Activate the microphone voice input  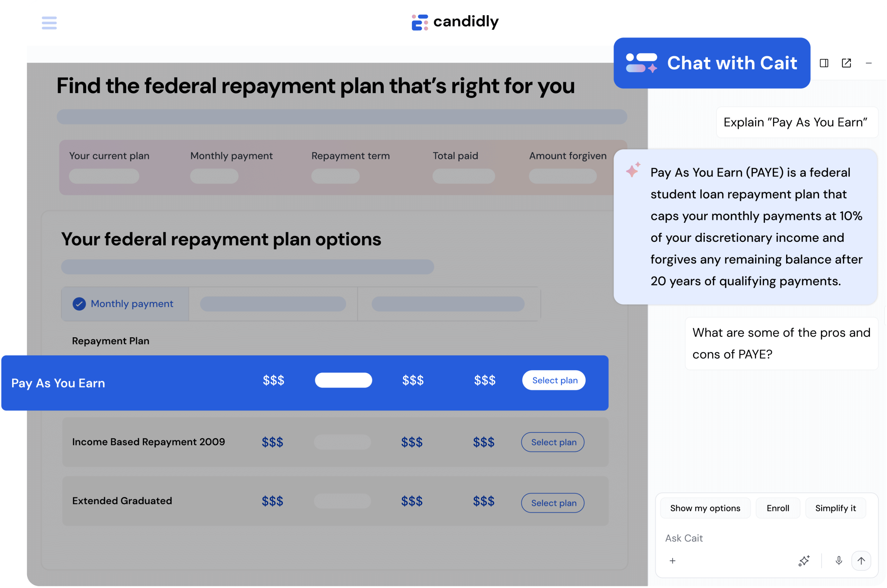(x=839, y=561)
